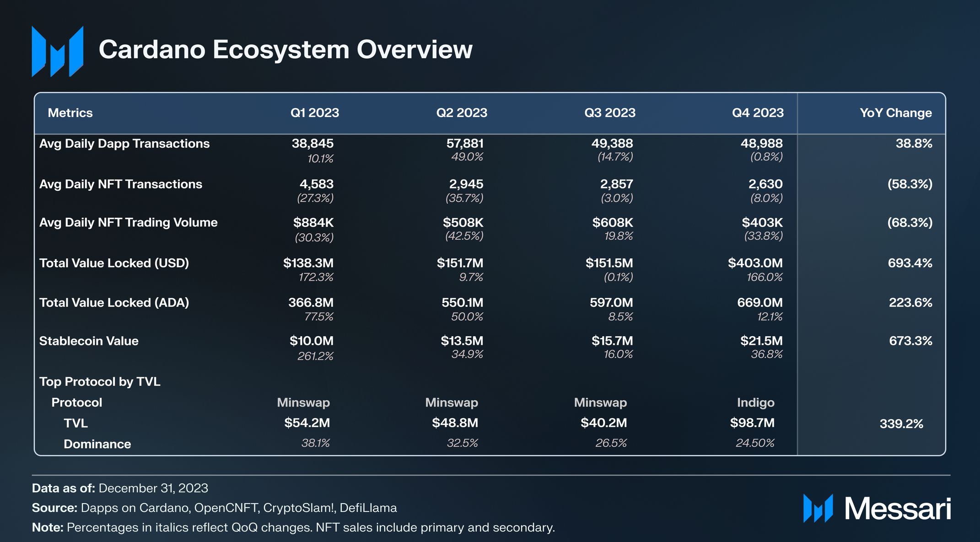Click the Messari logo icon top-left
This screenshot has height=542, width=980.
(x=58, y=51)
